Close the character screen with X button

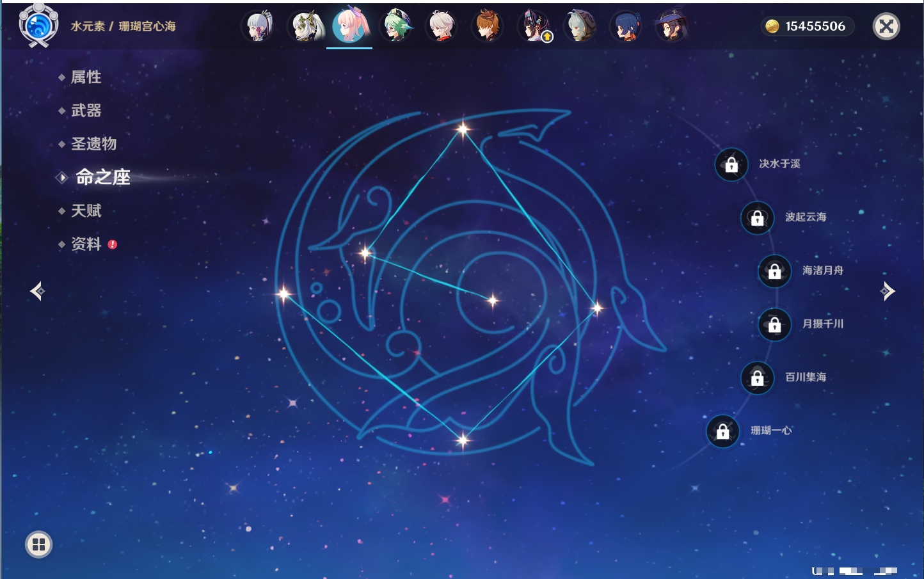pos(886,26)
